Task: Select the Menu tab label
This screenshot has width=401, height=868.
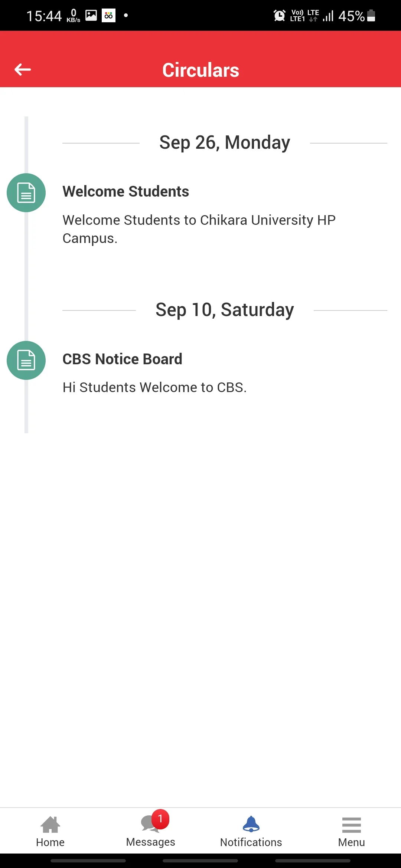Action: [x=351, y=842]
